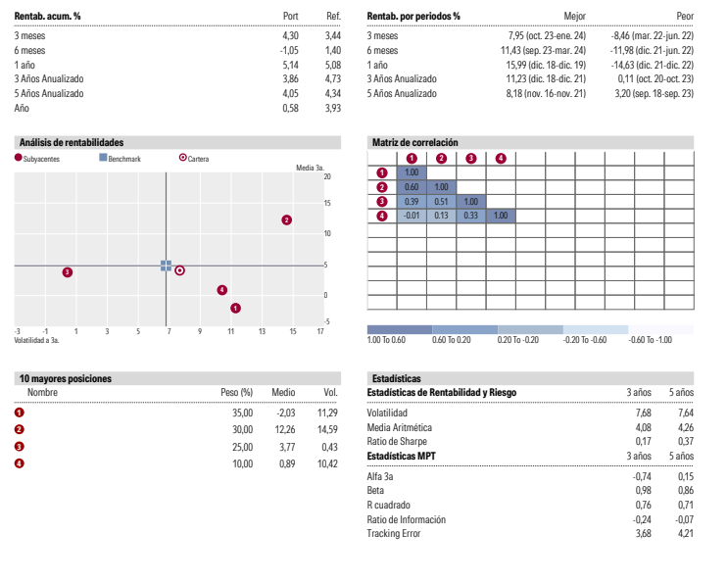Click row header 2 in correlation matrix
Screen dimensions: 728x583
(382, 186)
